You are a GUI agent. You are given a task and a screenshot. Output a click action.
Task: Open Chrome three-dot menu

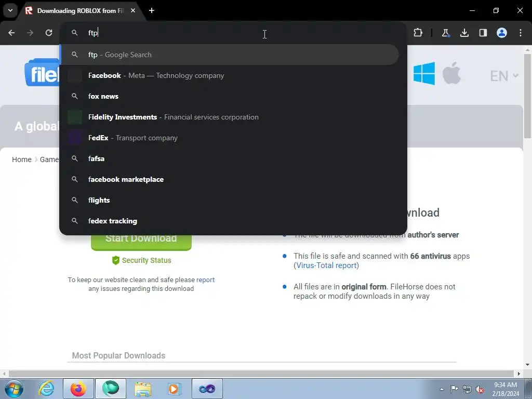click(x=521, y=33)
